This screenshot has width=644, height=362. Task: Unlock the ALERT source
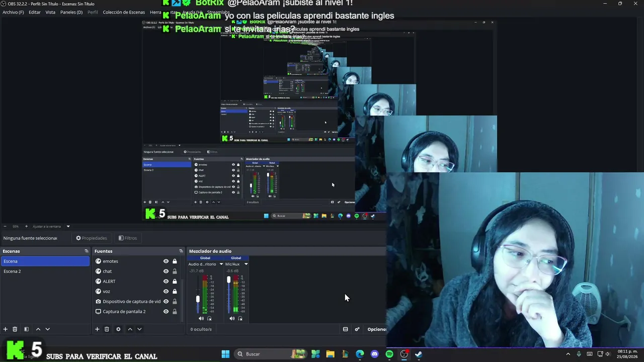tap(175, 282)
